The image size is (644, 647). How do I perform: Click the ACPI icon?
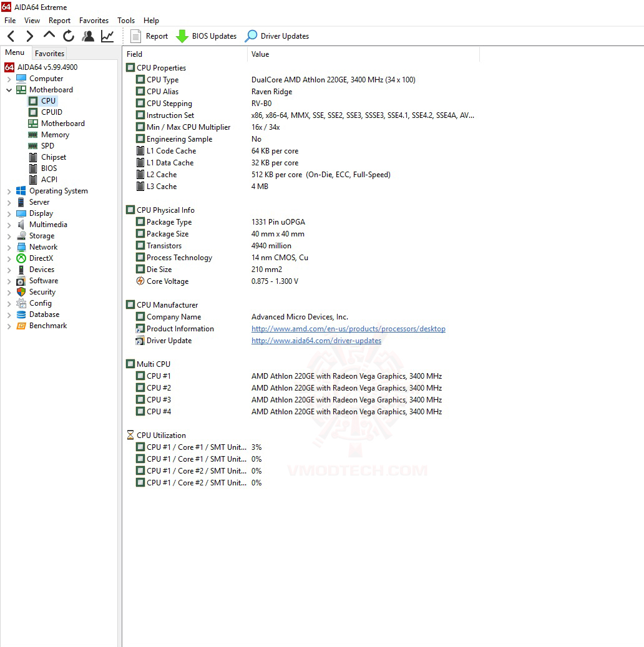click(x=33, y=180)
